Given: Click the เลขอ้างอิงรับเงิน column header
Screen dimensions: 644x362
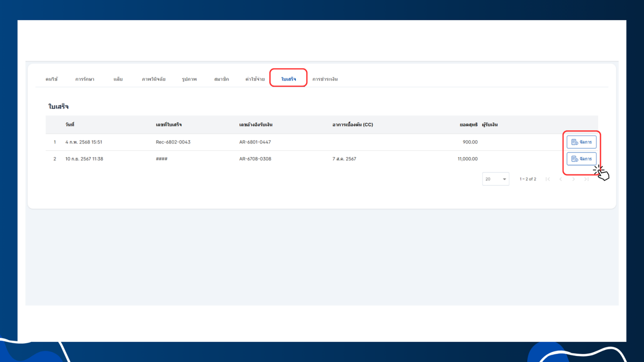Looking at the screenshot, I should pos(256,125).
